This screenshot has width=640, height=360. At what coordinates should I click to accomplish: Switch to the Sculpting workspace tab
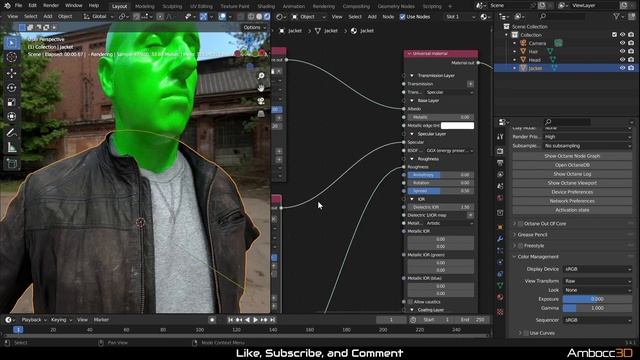click(172, 6)
